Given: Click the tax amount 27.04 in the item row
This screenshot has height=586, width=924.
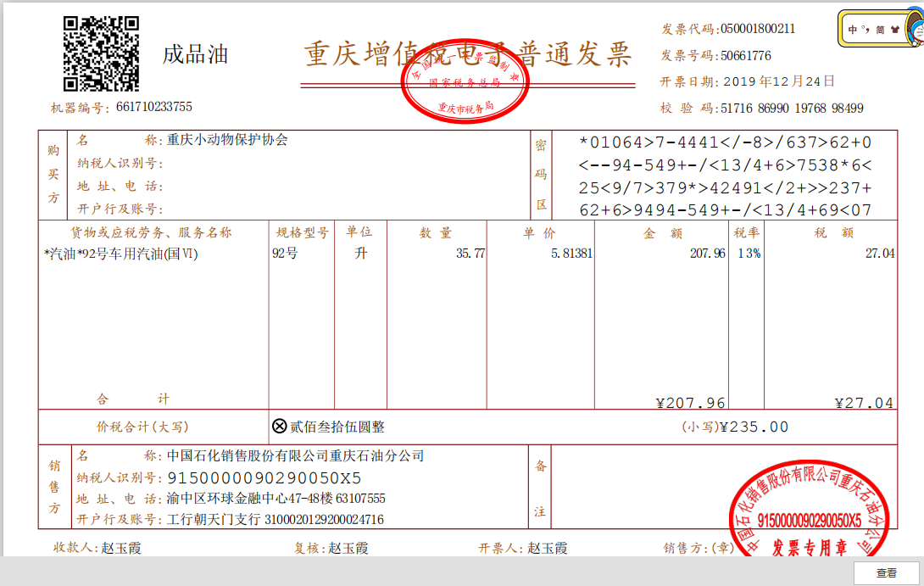Looking at the screenshot, I should (880, 254).
